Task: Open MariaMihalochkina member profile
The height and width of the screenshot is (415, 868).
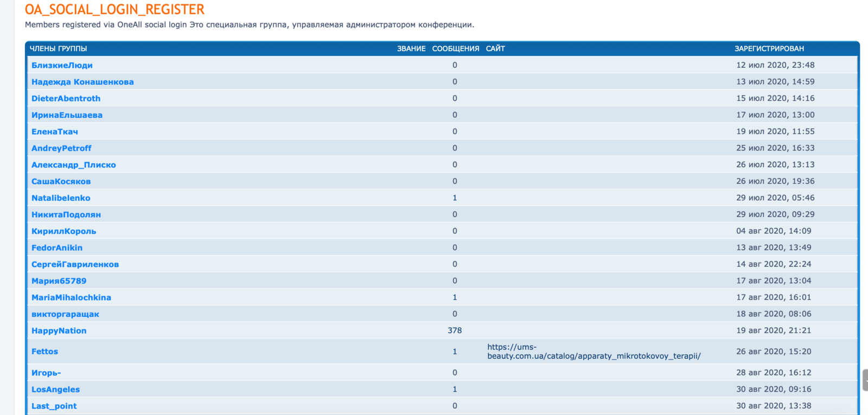Action: coord(71,298)
